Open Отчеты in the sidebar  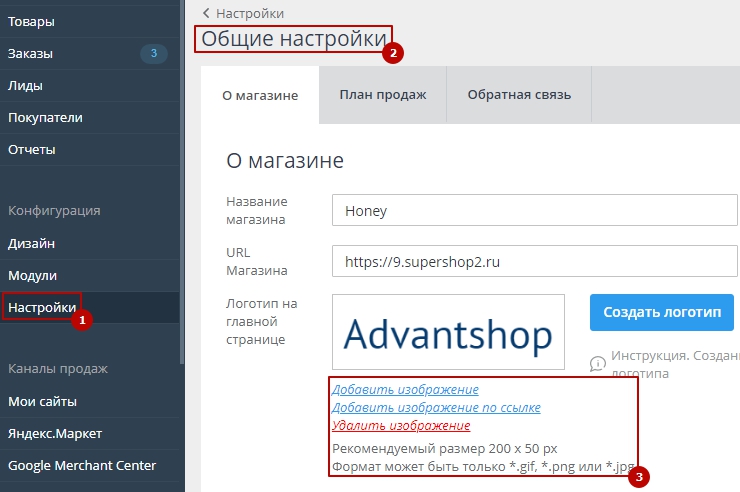coord(32,149)
